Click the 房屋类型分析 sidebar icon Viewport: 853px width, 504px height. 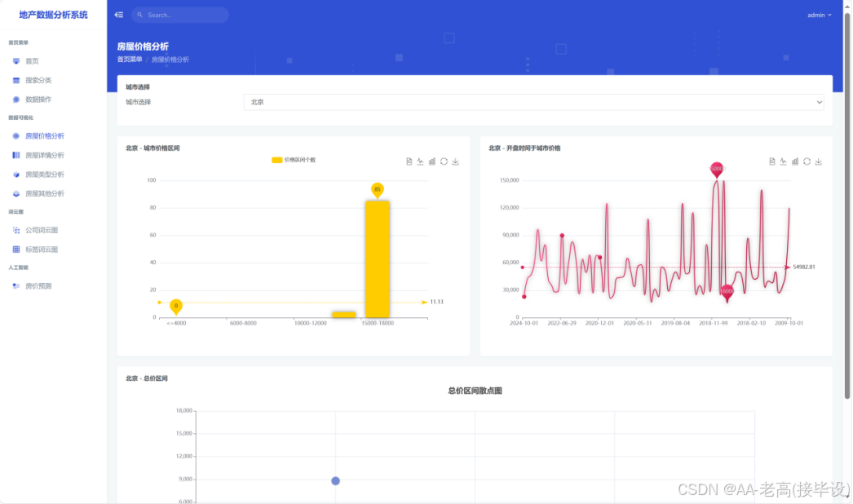pos(15,175)
